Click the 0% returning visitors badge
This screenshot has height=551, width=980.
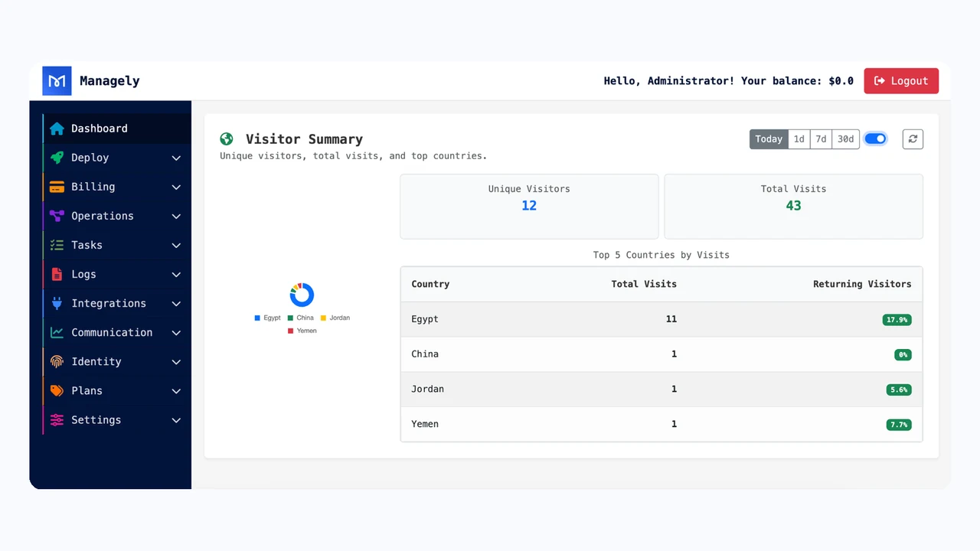click(x=903, y=354)
